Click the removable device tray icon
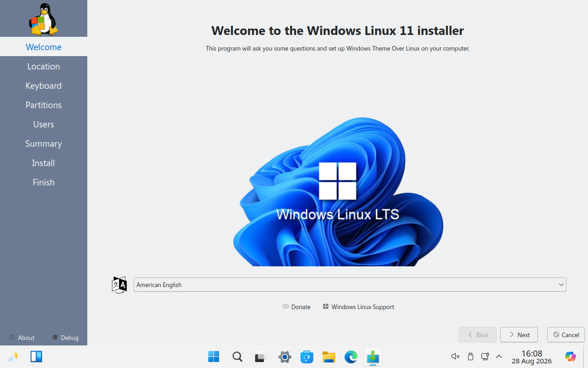Screen dimensions: 588x368 [470, 356]
